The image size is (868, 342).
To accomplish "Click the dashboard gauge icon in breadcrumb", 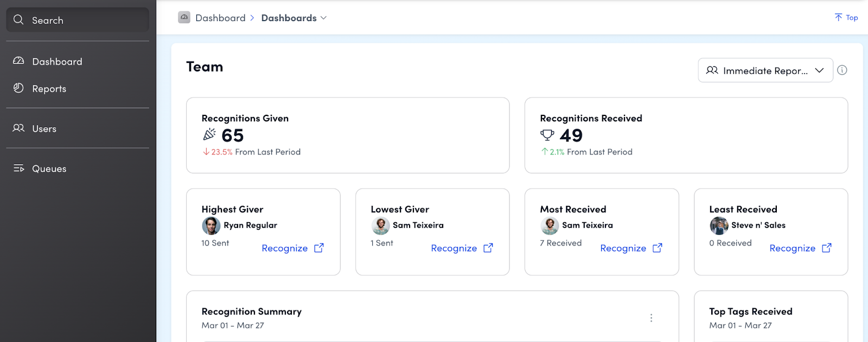I will point(184,18).
